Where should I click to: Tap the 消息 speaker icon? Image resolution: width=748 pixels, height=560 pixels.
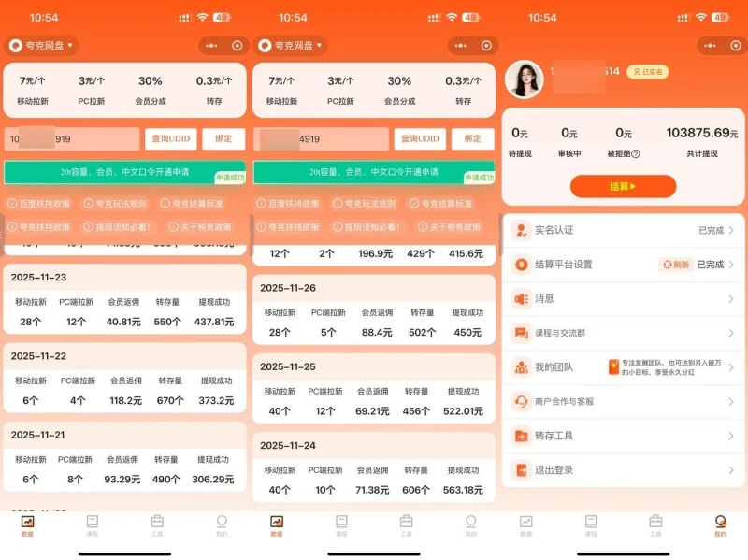pyautogui.click(x=521, y=299)
